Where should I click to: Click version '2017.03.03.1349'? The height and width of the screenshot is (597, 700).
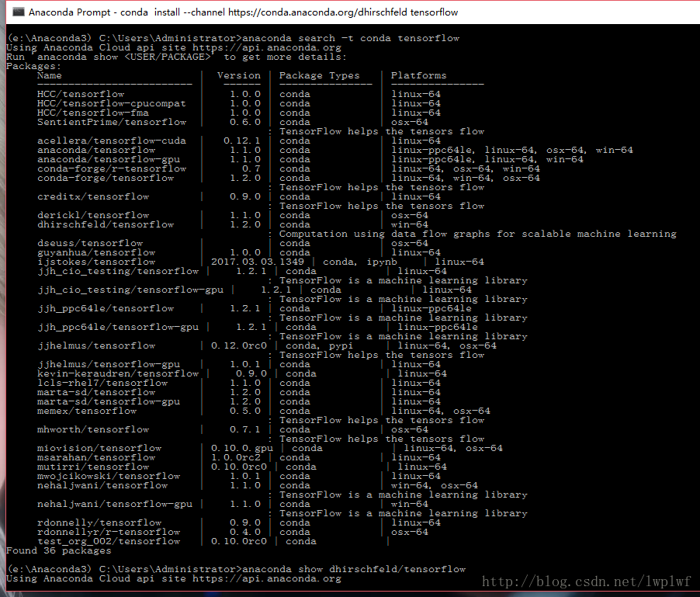[258, 262]
